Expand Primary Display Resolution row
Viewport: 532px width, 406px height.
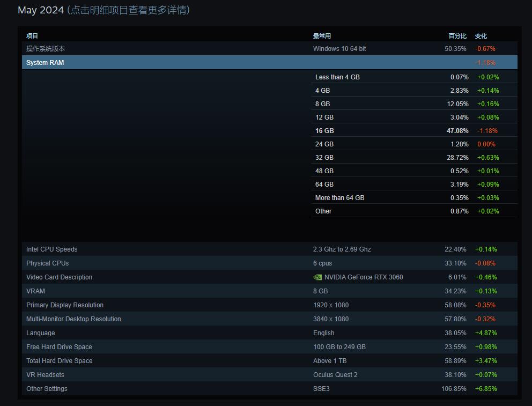[x=64, y=305]
